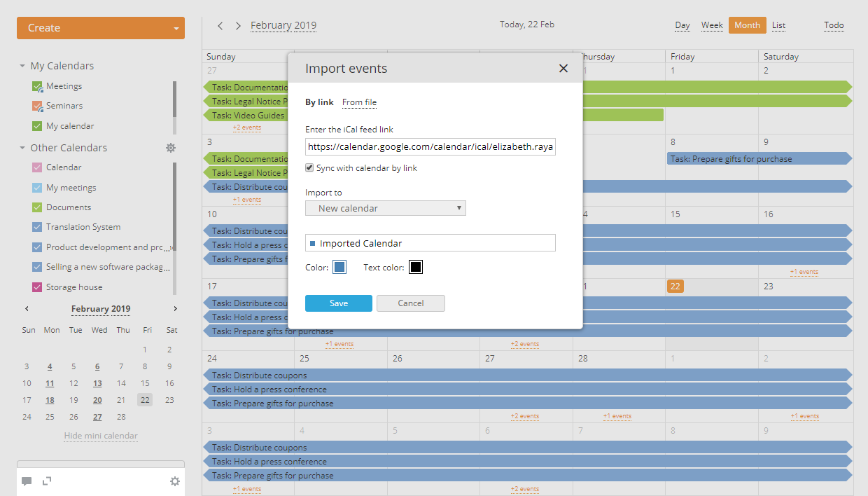Open settings gear for Other Calendars
Screen dimensions: 868x496
tap(171, 148)
